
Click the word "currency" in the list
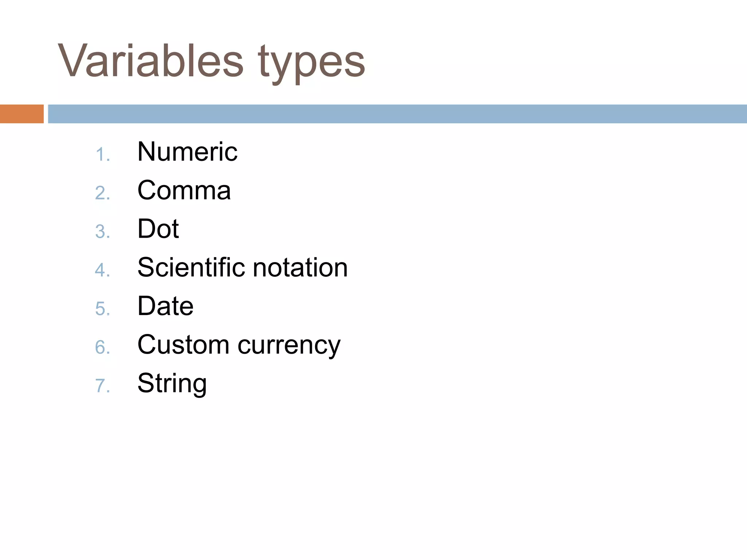point(289,346)
